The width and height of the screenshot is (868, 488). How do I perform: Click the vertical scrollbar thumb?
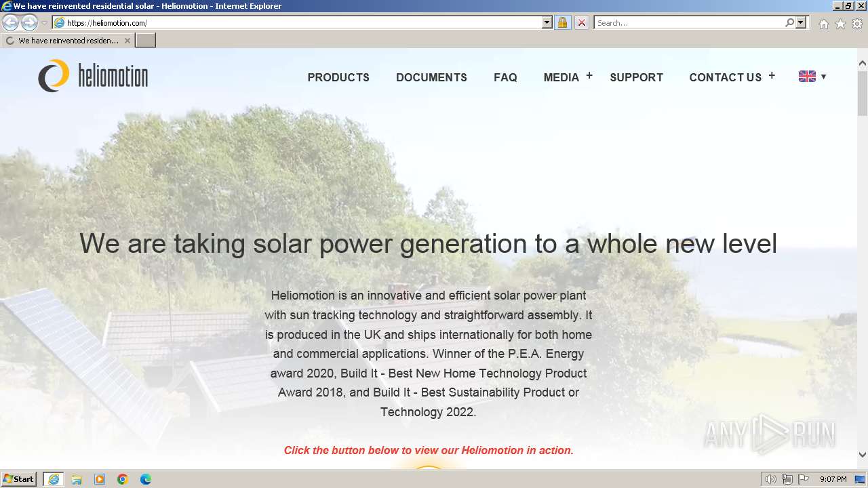coord(863,92)
